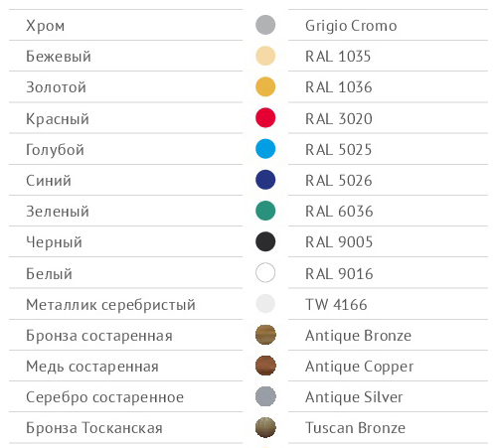Choose the red RAL 3020 swatch
This screenshot has width=497, height=448.
265,117
